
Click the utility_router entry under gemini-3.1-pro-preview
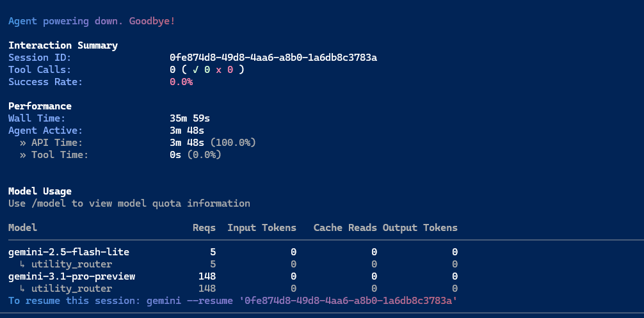(x=72, y=289)
